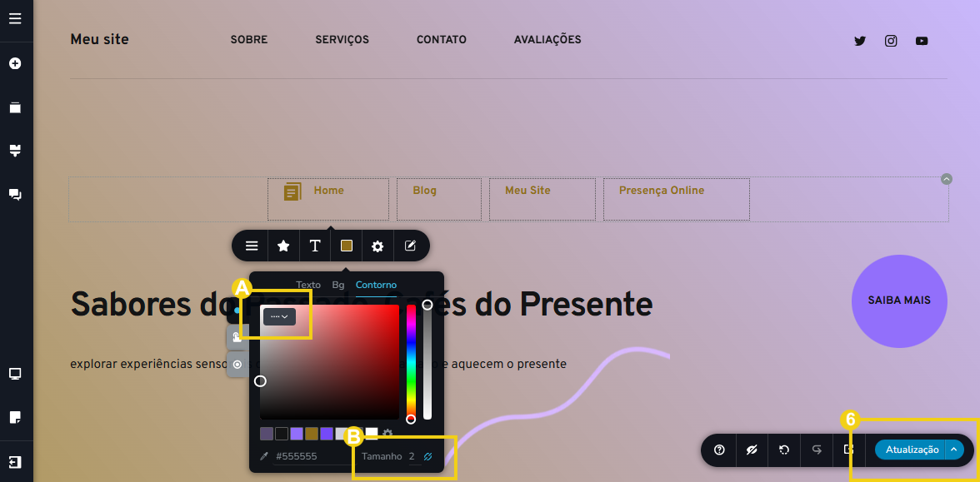Switch to the Texto tab
Viewport: 980px width, 482px height.
(x=308, y=285)
